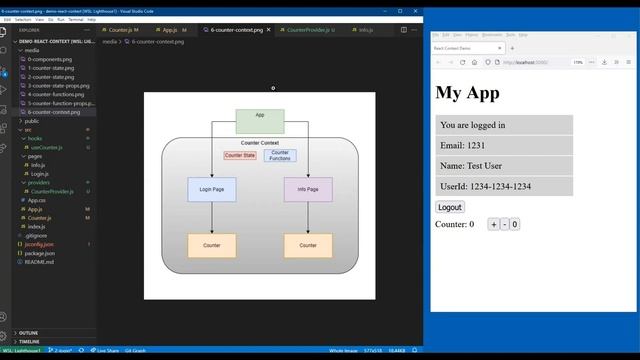Image resolution: width=640 pixels, height=360 pixels.
Task: Open Accounts icon in the activity bar
Action: click(x=3, y=317)
